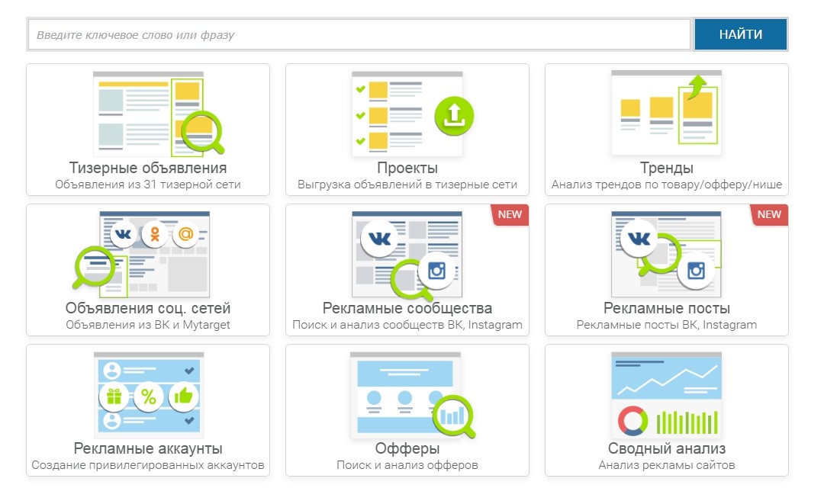Screen dimensions: 824x504
Task: Click text 'Анализ трендов по товару/офферу/нише'
Action: (x=666, y=185)
